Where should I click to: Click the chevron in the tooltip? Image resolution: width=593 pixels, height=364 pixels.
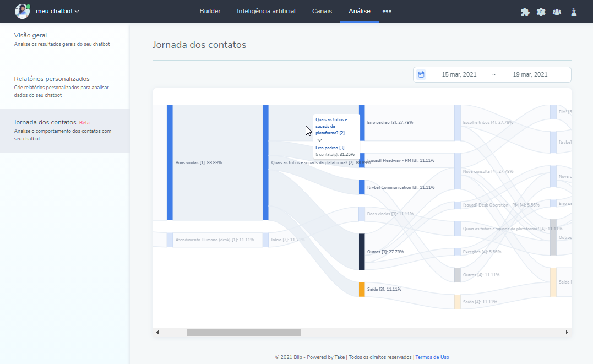319,140
